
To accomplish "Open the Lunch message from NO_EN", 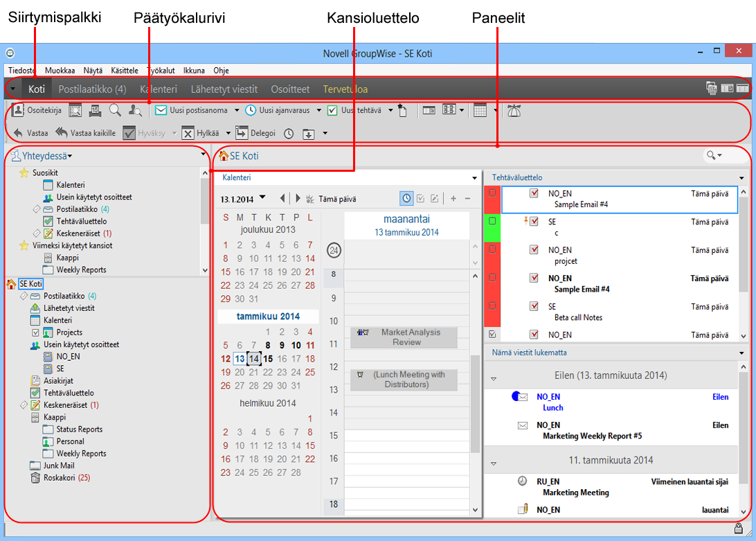I will [552, 408].
